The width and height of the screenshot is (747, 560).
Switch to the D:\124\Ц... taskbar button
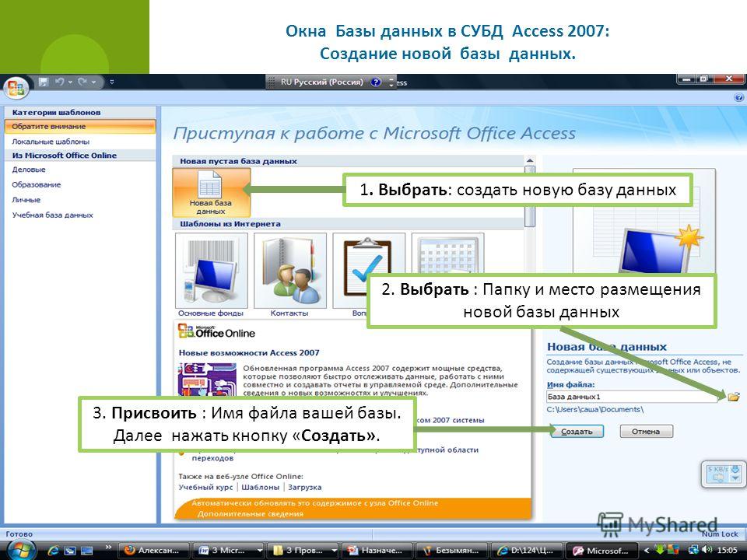pyautogui.click(x=527, y=551)
